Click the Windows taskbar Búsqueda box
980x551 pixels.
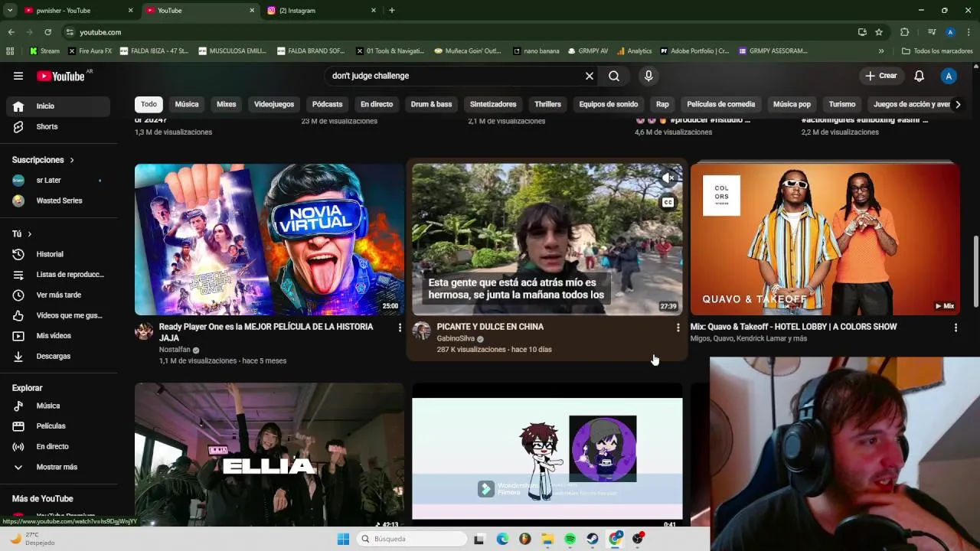(412, 539)
